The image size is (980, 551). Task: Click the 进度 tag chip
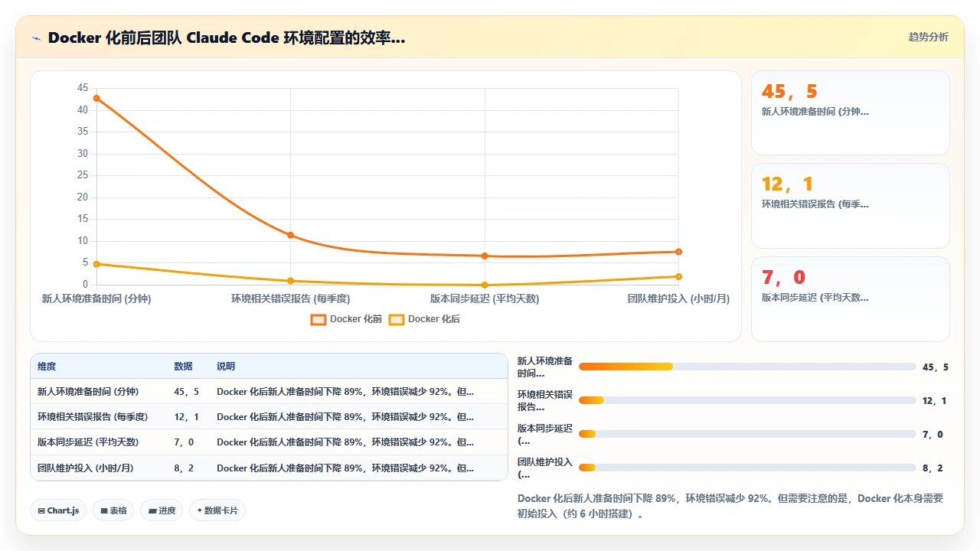point(162,510)
